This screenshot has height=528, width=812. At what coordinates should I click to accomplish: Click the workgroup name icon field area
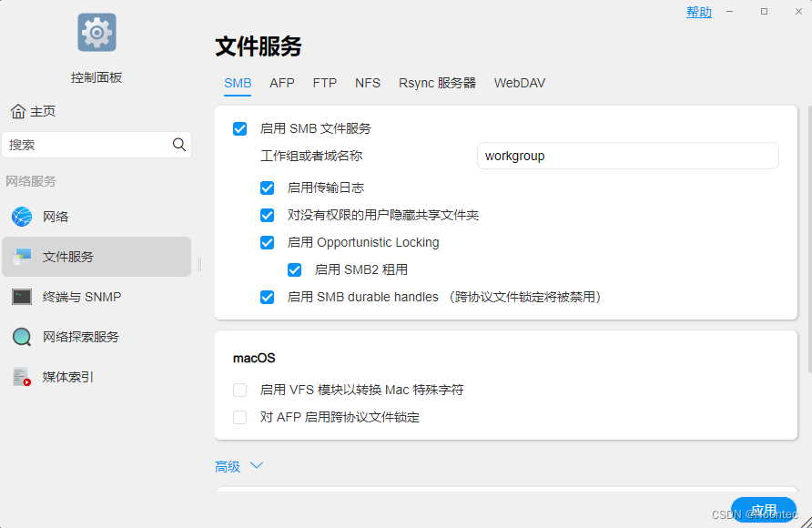tap(627, 156)
